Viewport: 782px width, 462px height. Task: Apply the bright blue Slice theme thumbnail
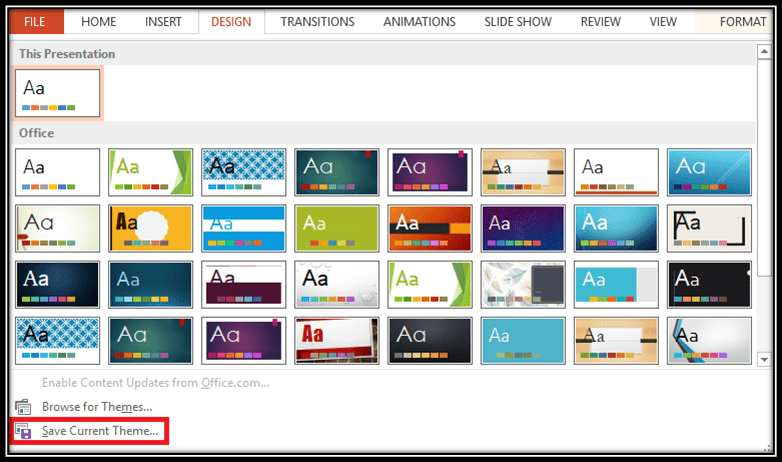pyautogui.click(x=709, y=172)
